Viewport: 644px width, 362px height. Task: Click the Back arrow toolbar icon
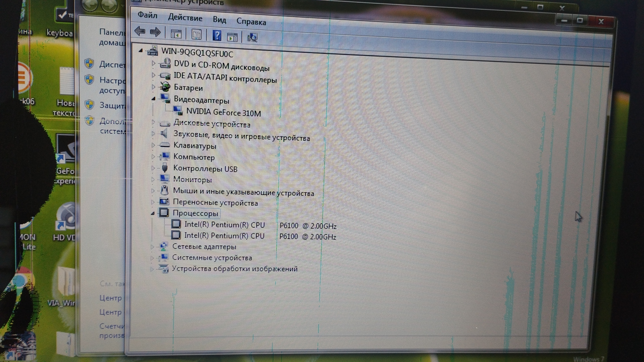click(x=140, y=32)
